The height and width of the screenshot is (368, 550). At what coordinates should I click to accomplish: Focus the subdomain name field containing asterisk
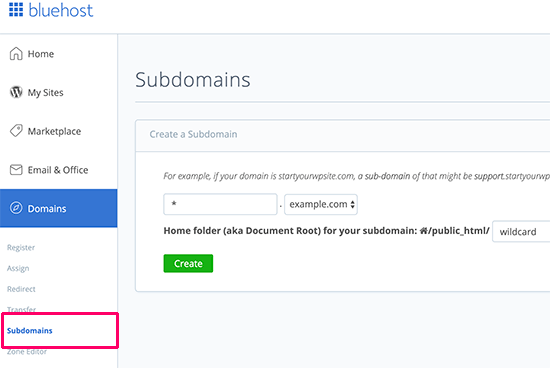(220, 204)
